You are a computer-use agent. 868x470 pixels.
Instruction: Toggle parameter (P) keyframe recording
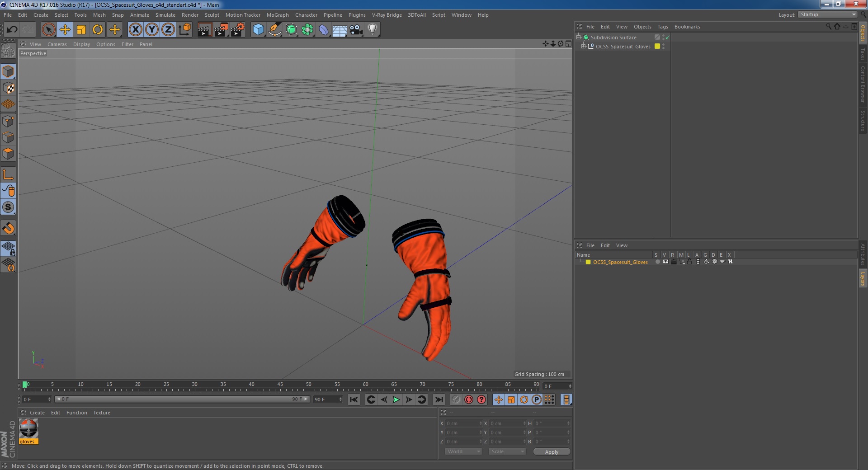[x=537, y=399]
